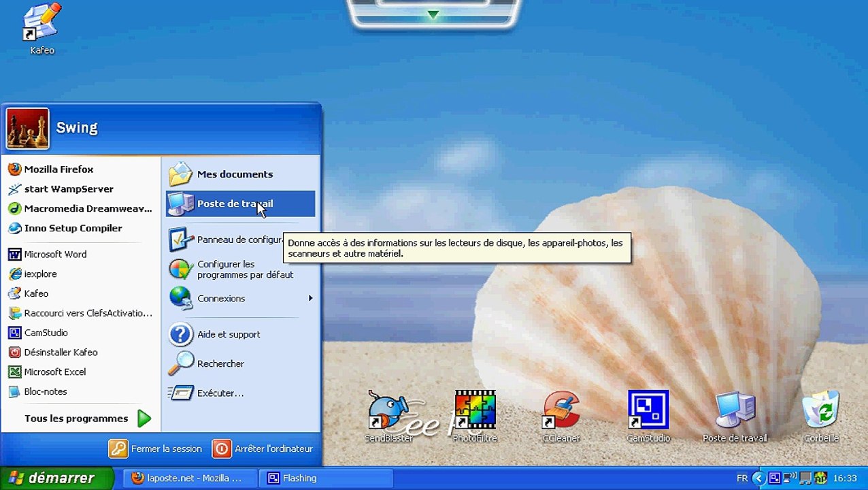The width and height of the screenshot is (868, 490).
Task: Open Panneau de configuration
Action: point(225,240)
